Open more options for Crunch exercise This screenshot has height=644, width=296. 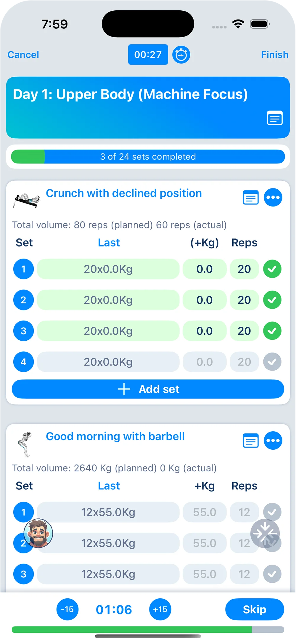pyautogui.click(x=273, y=198)
